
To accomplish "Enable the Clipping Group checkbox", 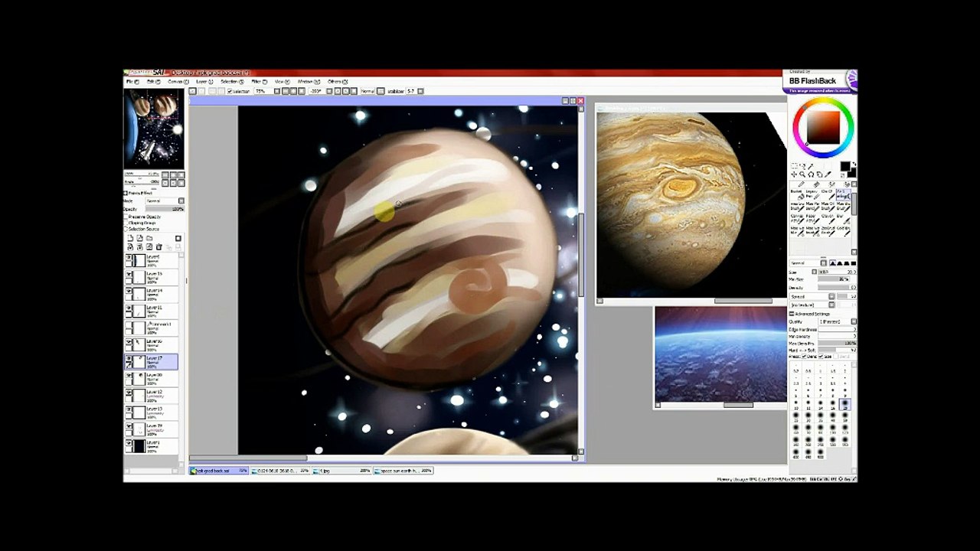I will [x=126, y=223].
